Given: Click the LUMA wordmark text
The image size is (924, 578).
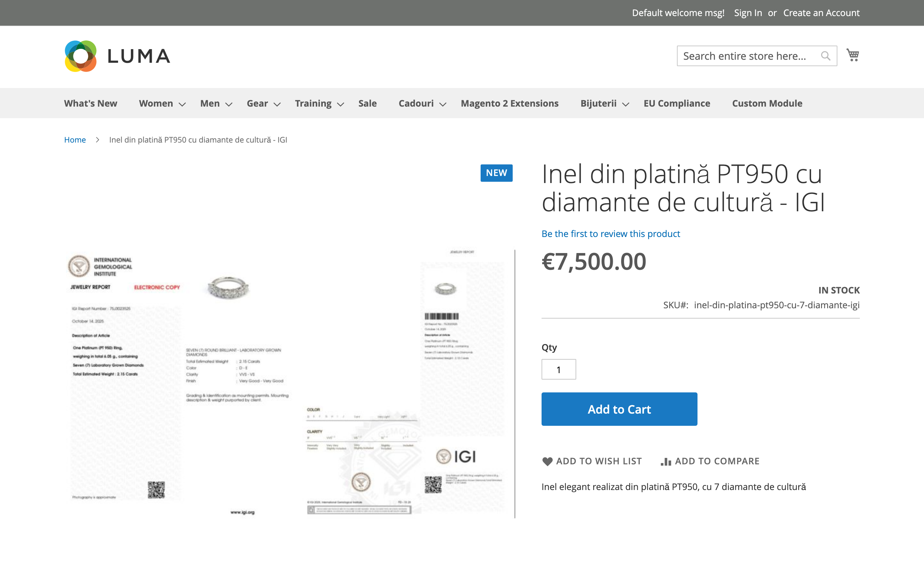Looking at the screenshot, I should pos(139,56).
